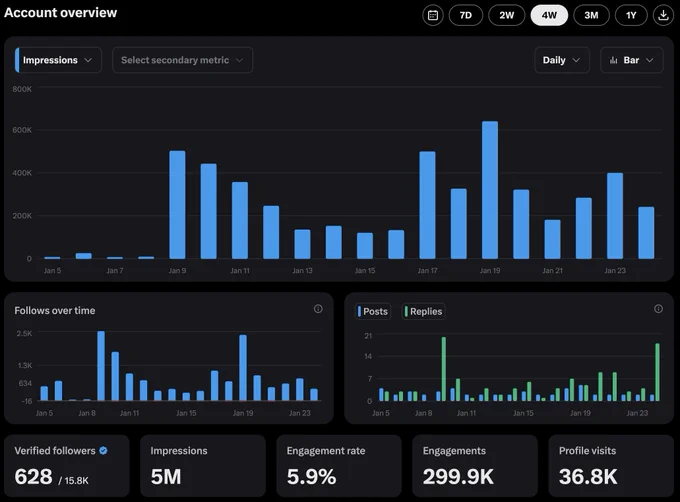
Task: Click the tallest impressions bar at Jan 19
Action: pos(490,190)
